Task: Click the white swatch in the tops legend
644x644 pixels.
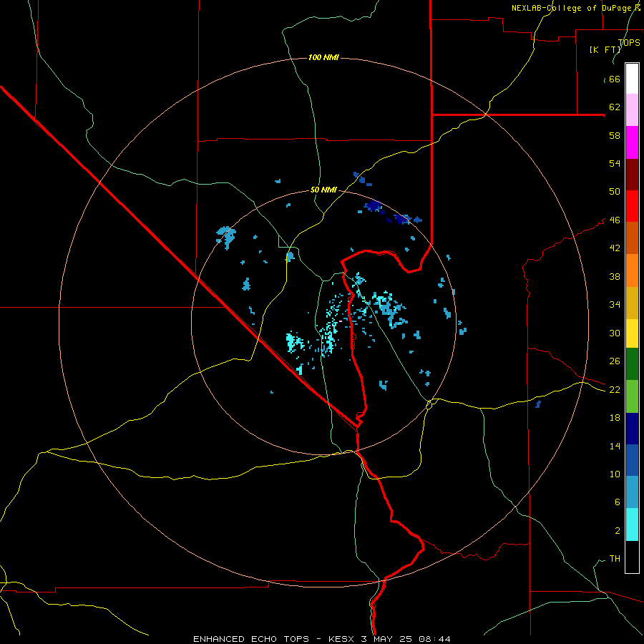Action: pos(632,79)
